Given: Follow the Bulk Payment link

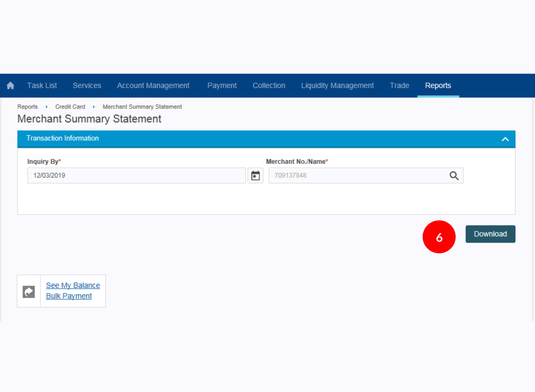Looking at the screenshot, I should tap(69, 296).
